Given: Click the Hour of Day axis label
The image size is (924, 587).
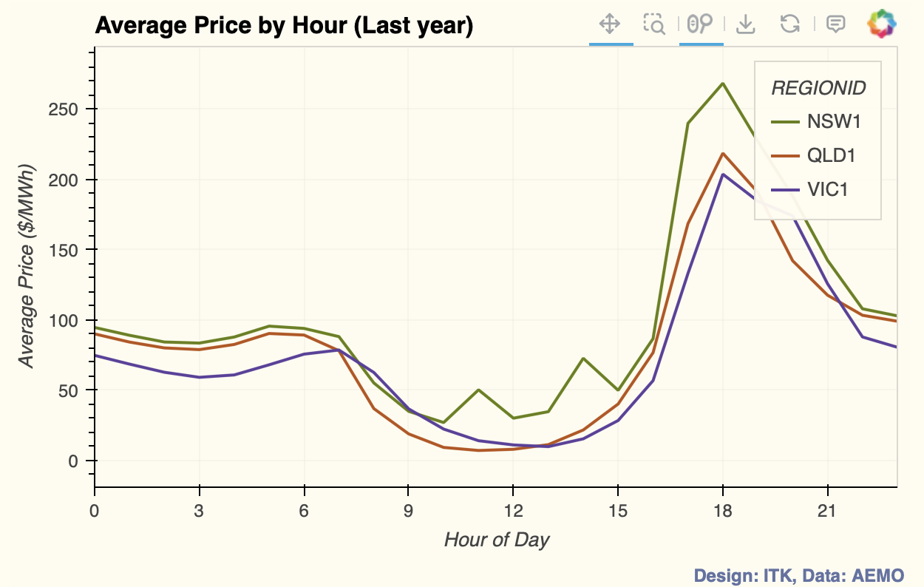Looking at the screenshot, I should [497, 540].
